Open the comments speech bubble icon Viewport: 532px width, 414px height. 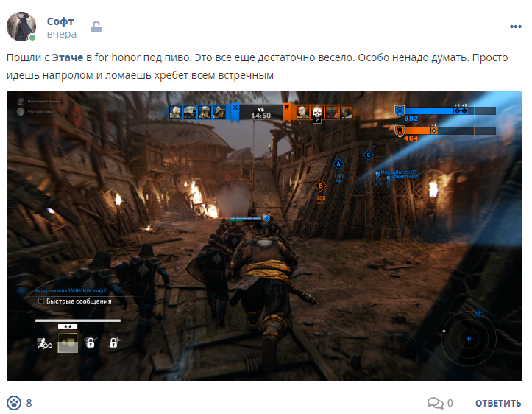click(436, 403)
